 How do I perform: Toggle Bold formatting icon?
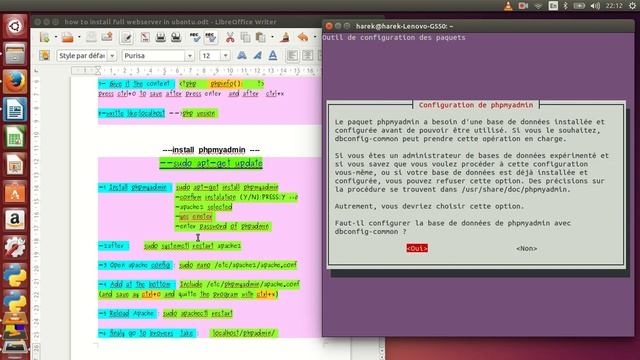coord(242,56)
